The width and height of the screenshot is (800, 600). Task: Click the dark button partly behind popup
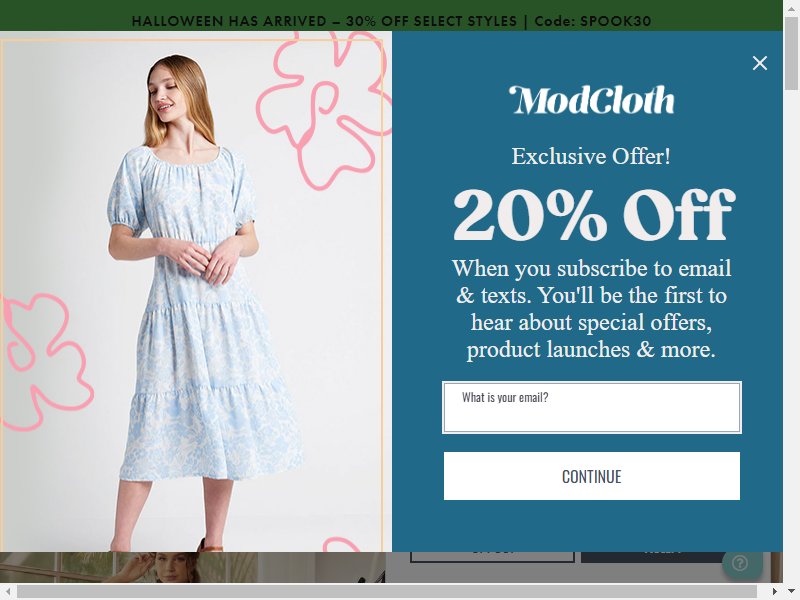(652, 557)
